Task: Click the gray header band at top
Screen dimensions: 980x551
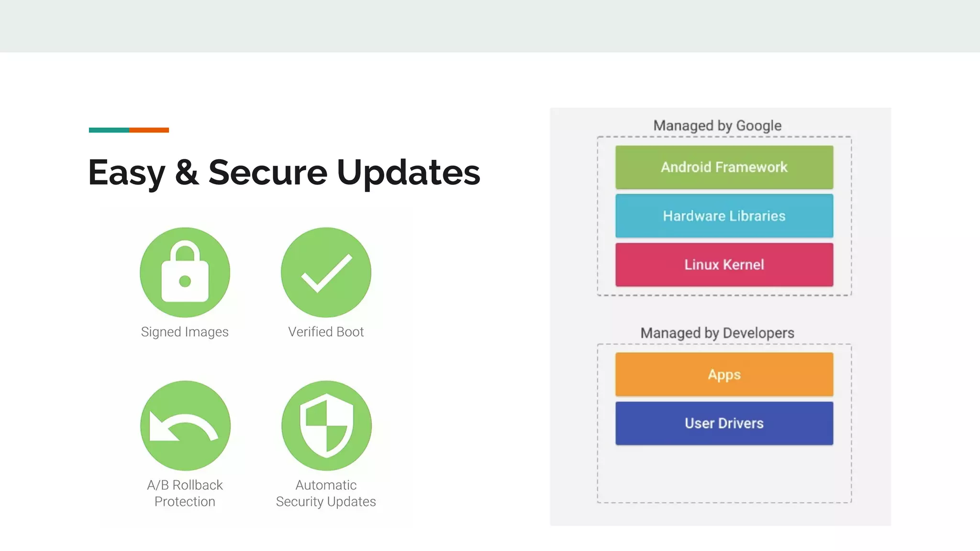Action: [490, 26]
